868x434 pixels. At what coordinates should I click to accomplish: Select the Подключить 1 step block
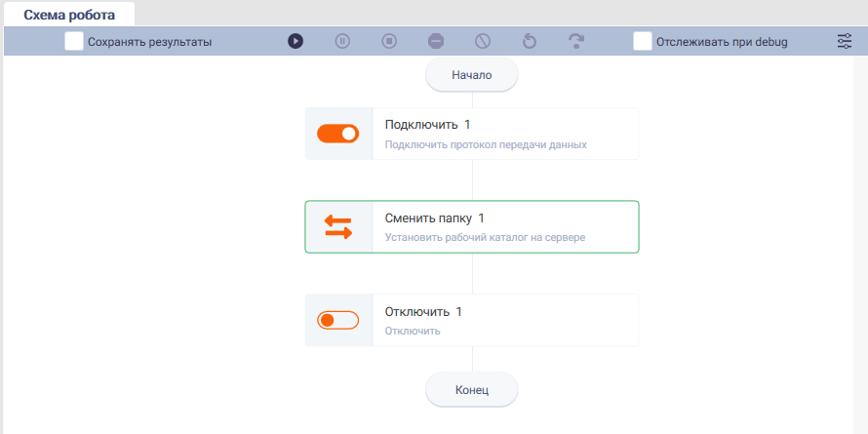472,134
